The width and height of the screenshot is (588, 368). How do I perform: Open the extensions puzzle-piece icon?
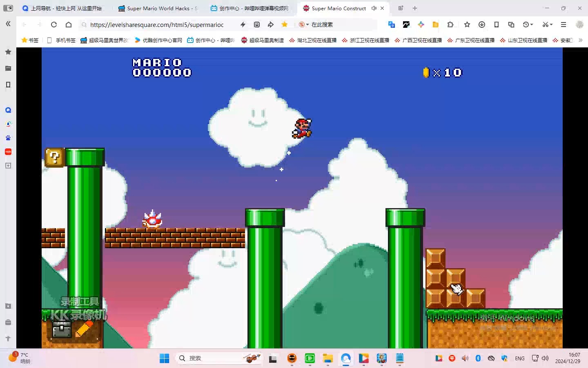click(x=450, y=25)
